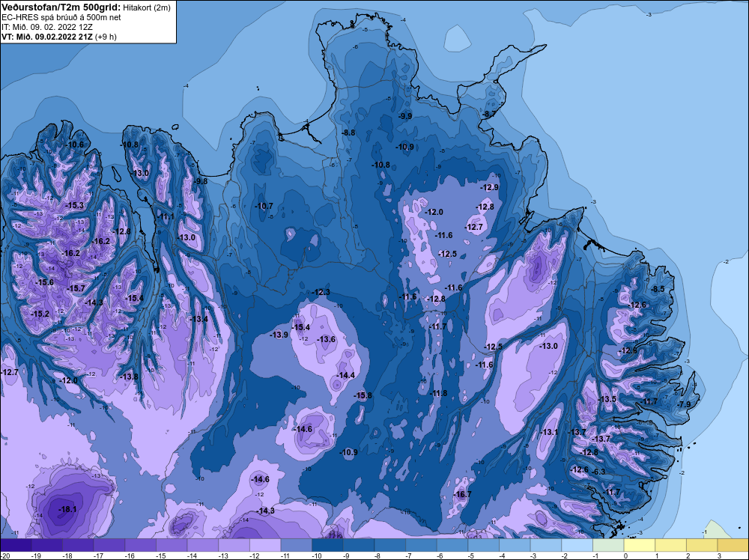Click the -14.4 temperature reading
The width and height of the screenshot is (749, 560).
click(345, 375)
